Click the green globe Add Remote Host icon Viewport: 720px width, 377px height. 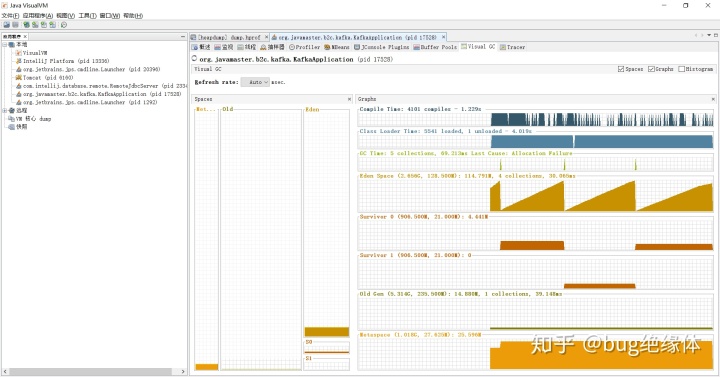[27, 25]
